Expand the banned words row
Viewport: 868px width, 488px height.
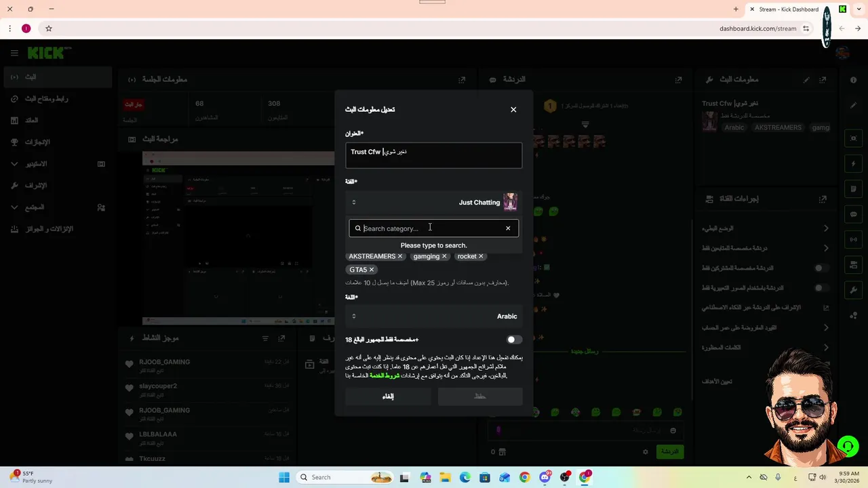[765, 347]
